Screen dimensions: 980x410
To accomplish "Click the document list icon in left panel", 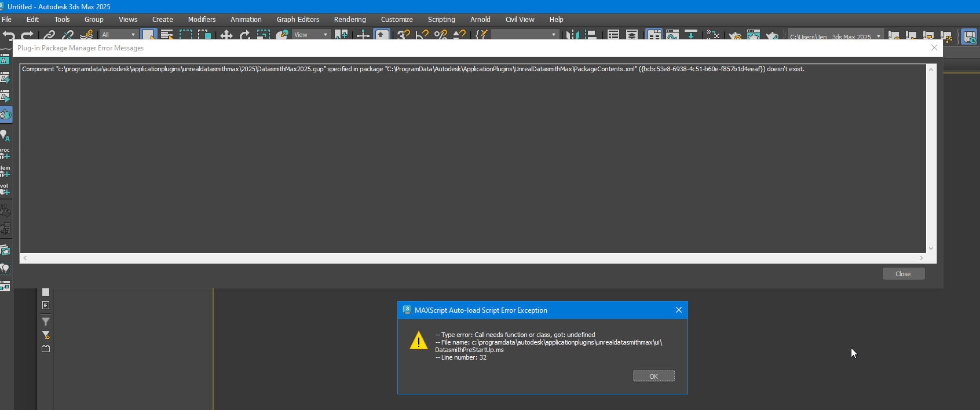I will [46, 305].
